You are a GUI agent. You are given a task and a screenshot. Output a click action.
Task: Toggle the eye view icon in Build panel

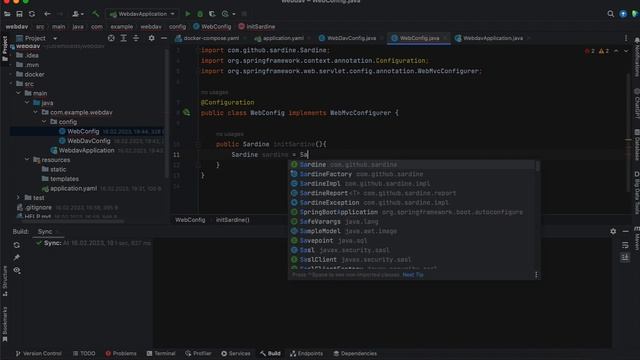click(x=17, y=270)
